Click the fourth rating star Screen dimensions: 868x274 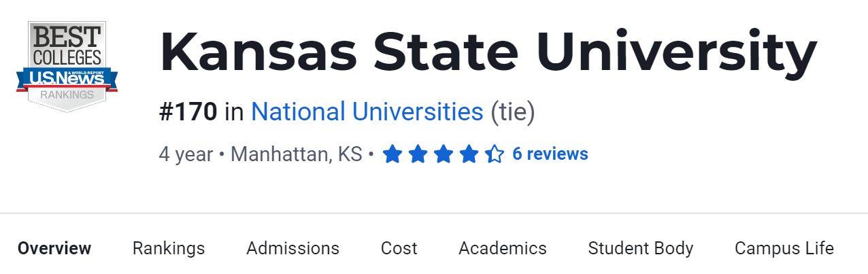(469, 155)
